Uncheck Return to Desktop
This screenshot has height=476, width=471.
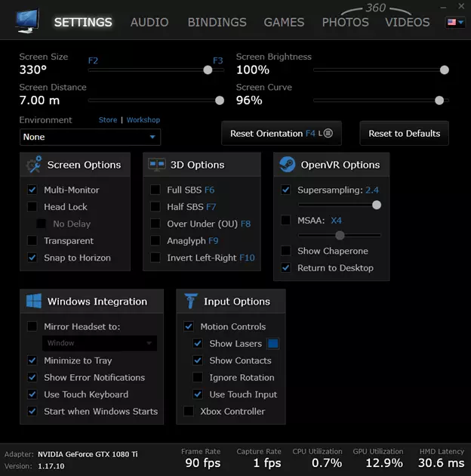click(285, 267)
